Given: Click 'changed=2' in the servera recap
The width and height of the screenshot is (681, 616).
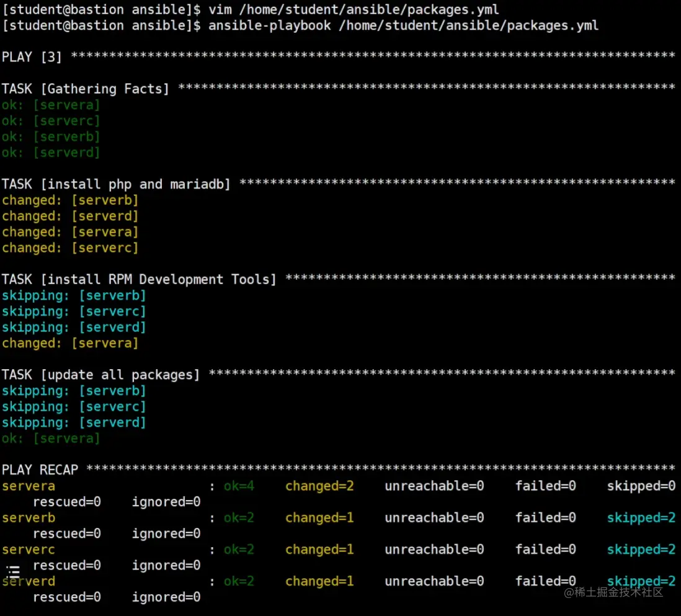Looking at the screenshot, I should point(319,486).
